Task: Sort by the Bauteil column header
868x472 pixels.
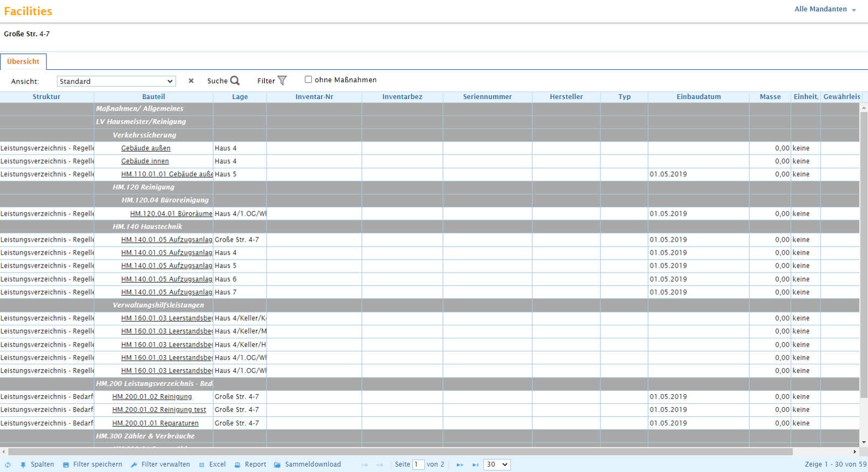Action: tap(153, 97)
